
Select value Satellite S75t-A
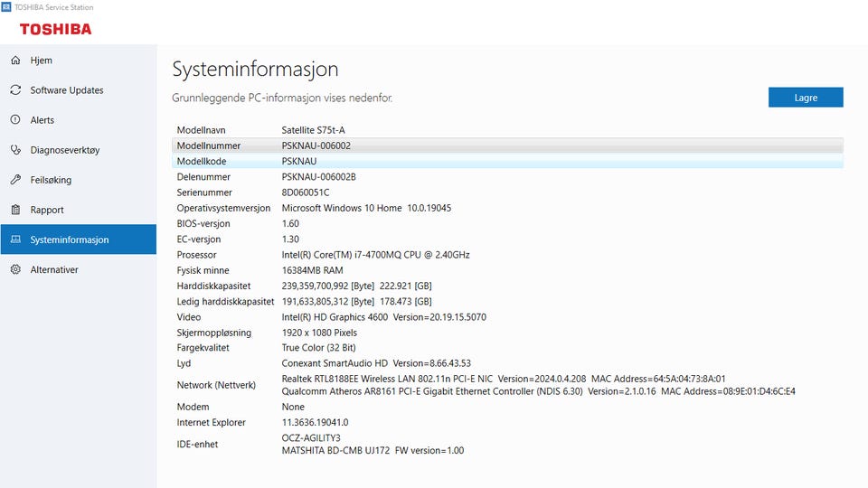pyautogui.click(x=313, y=130)
